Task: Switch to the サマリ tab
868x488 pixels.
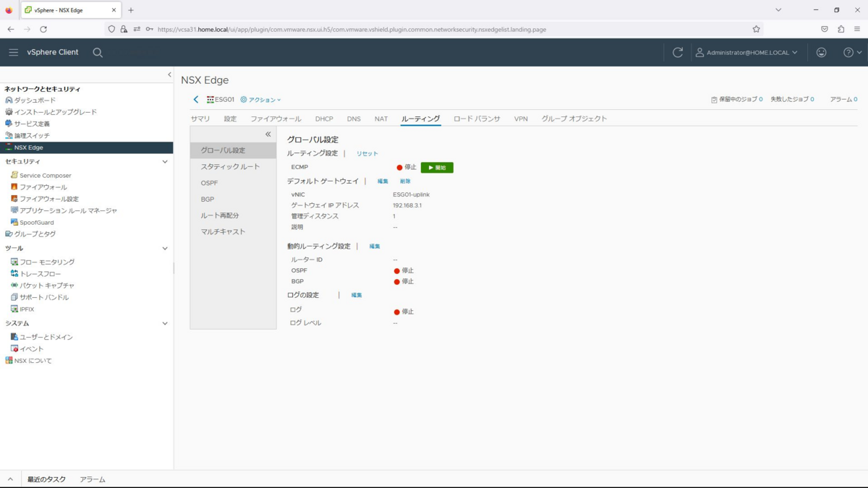Action: click(x=200, y=119)
